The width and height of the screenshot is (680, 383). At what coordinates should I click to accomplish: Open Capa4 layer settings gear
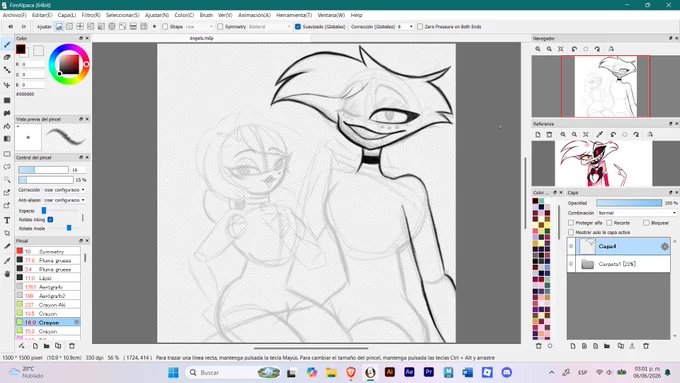[x=664, y=247]
